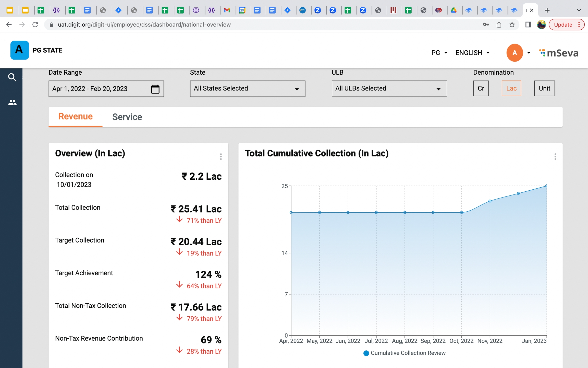Click the share icon in address bar

point(499,25)
